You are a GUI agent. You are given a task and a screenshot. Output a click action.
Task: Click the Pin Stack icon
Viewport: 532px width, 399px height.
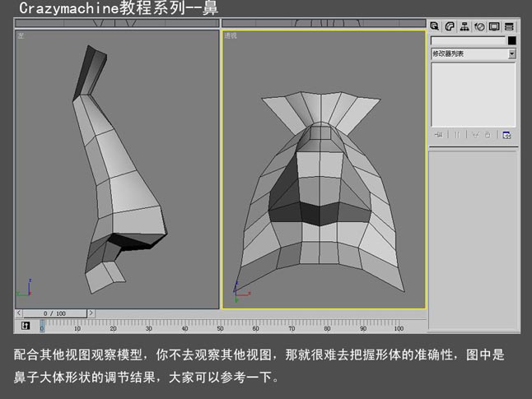click(x=439, y=135)
